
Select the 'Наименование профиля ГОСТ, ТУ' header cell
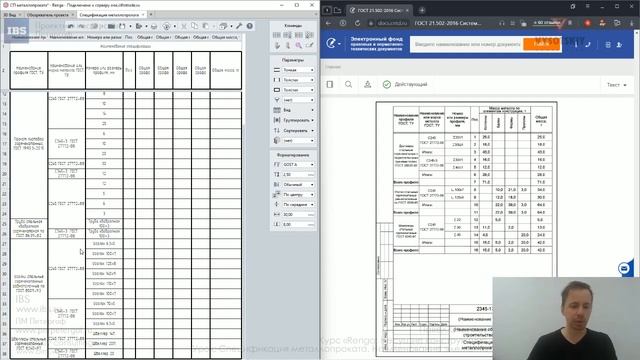[29, 70]
